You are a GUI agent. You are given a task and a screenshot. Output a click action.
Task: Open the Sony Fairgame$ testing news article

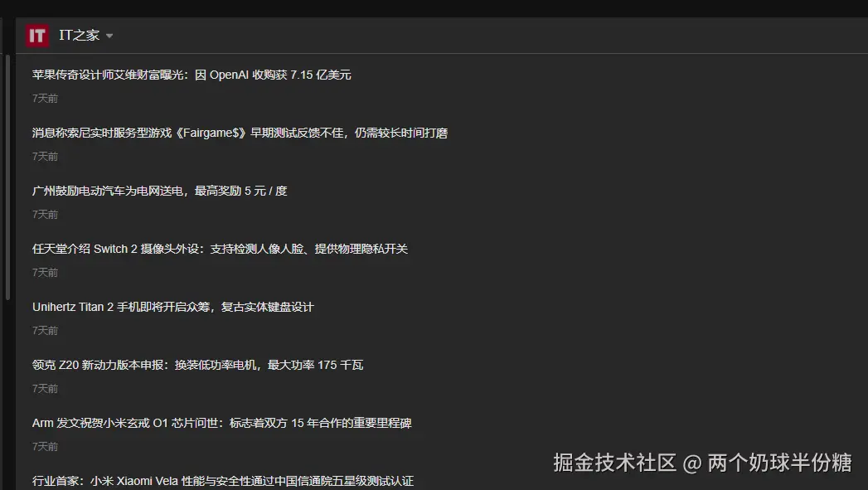point(239,132)
